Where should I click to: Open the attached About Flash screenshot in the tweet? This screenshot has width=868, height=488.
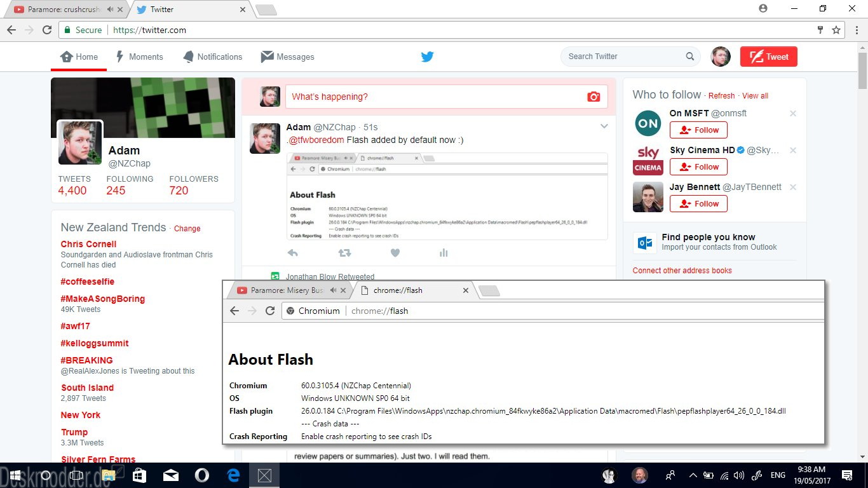447,196
